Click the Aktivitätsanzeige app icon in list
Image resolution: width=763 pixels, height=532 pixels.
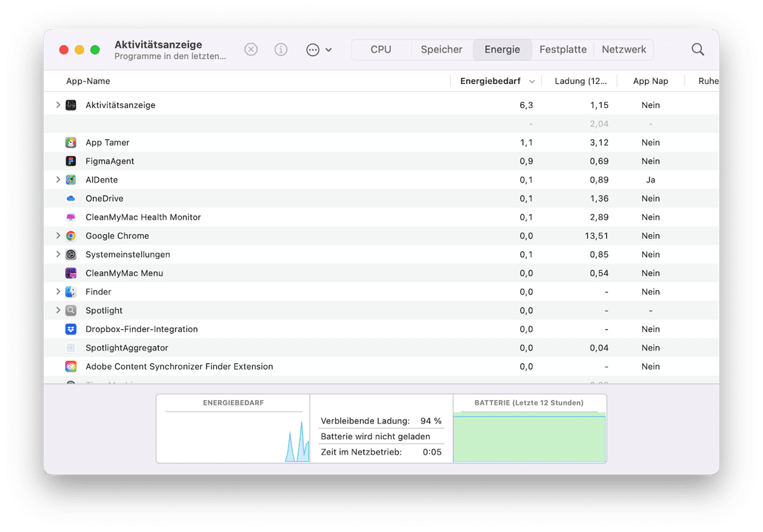point(71,105)
